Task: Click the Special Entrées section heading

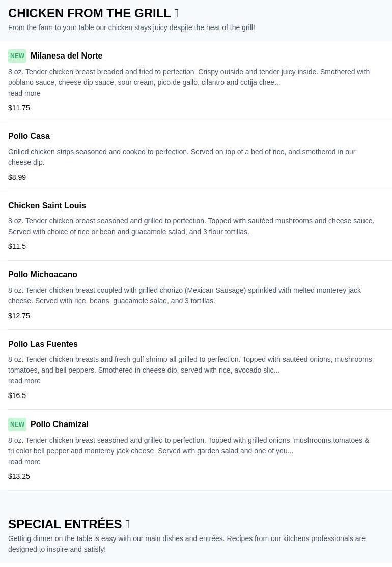Action: [x=65, y=524]
